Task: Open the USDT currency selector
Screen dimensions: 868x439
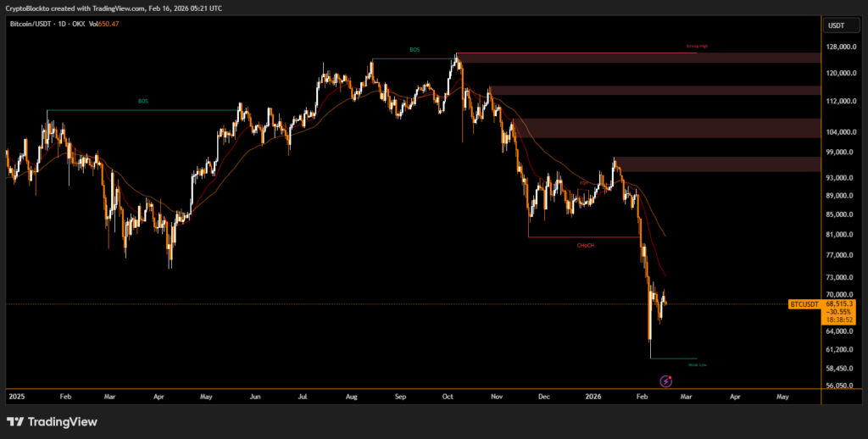Action: (837, 25)
